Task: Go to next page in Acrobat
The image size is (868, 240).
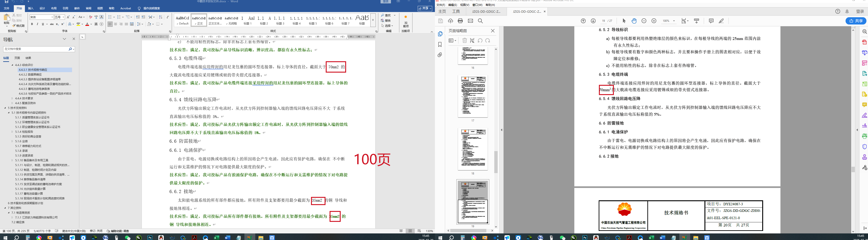Action: [x=593, y=21]
